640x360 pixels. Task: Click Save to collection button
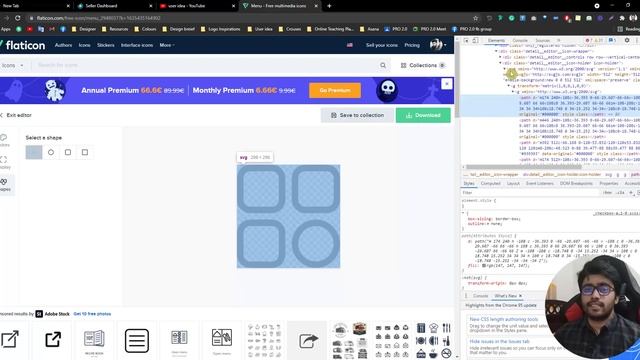tap(357, 116)
